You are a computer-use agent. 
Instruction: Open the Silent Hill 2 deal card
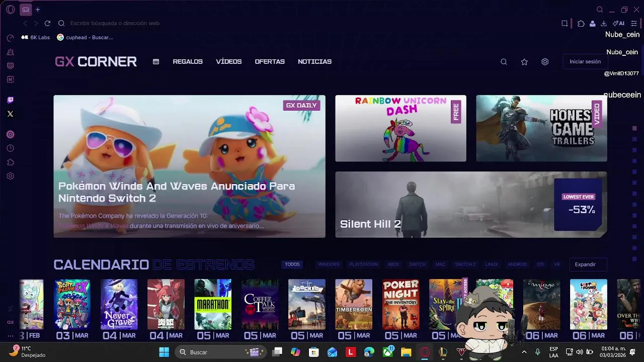(471, 205)
